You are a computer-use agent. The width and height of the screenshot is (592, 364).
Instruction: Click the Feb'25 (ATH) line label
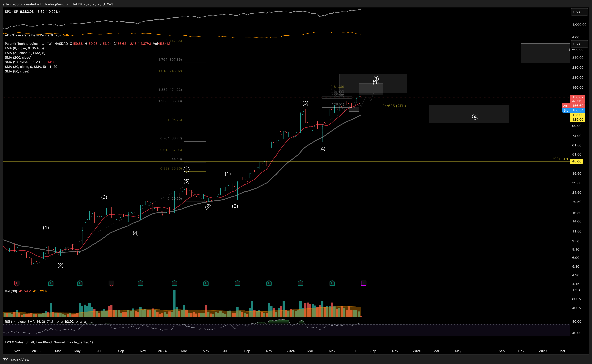[x=394, y=106]
